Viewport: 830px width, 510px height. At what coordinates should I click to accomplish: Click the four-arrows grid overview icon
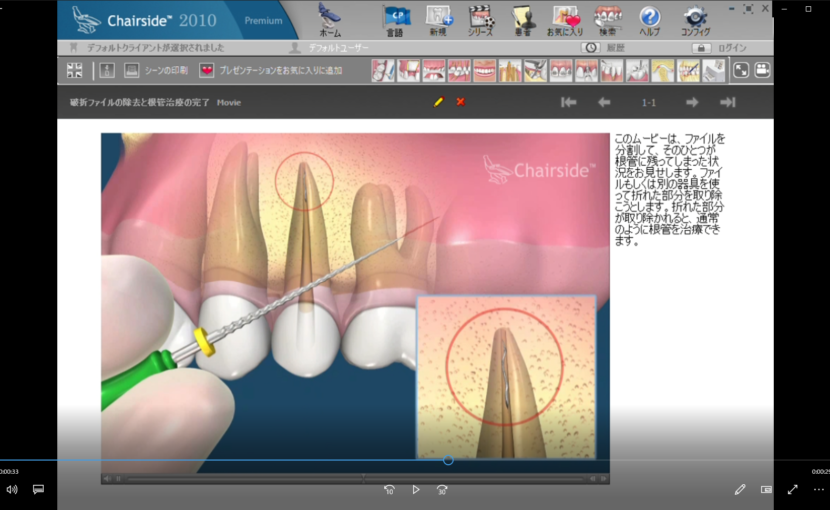tap(75, 70)
